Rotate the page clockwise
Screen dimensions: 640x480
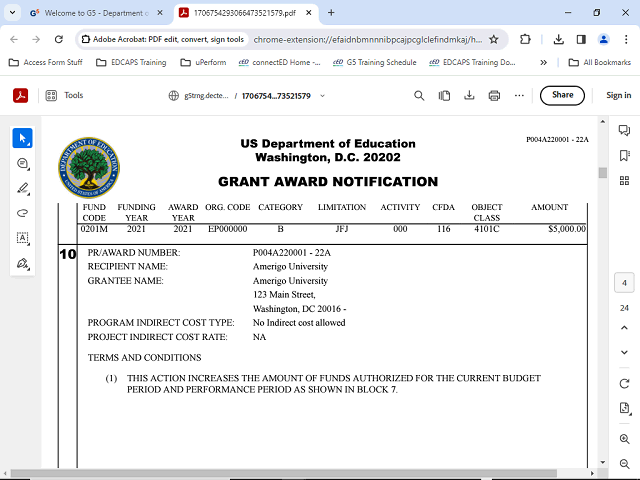(624, 384)
